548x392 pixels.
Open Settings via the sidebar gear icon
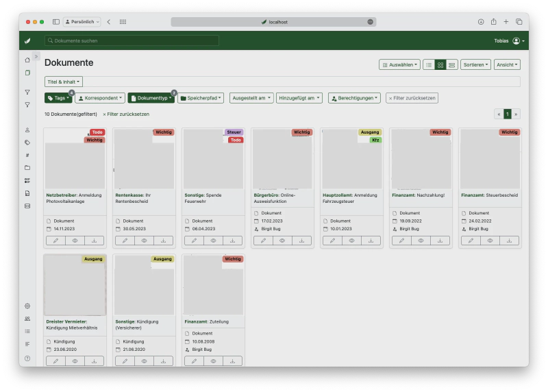[x=27, y=306]
